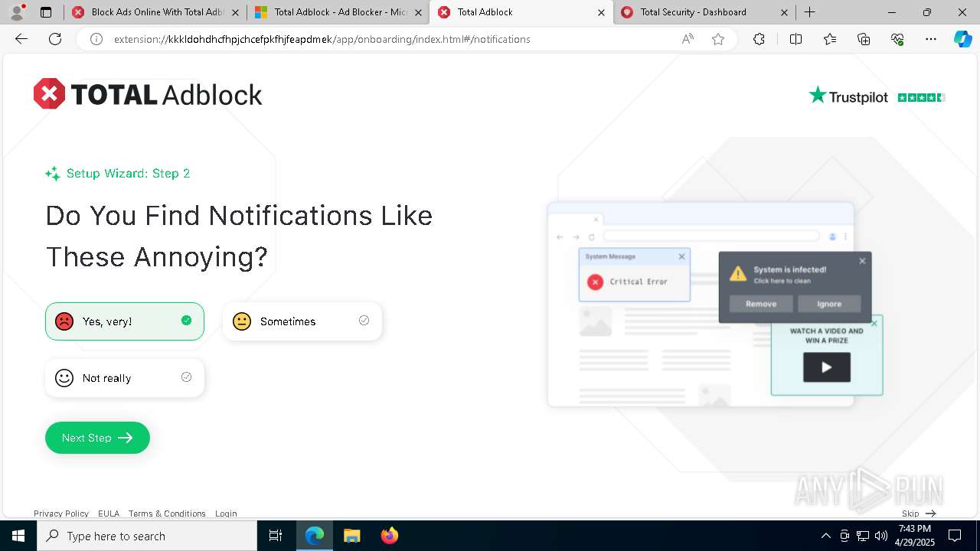The width and height of the screenshot is (980, 551).
Task: Select the "Yes, very!" answer option
Action: click(x=125, y=321)
